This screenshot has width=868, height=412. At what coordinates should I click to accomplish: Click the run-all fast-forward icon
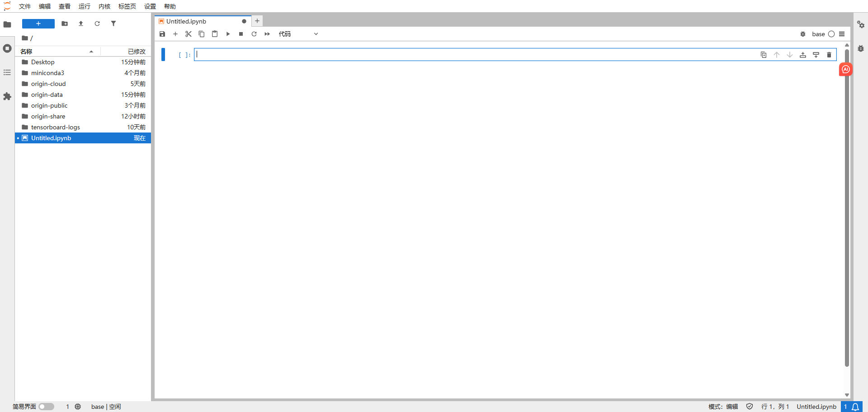click(267, 34)
